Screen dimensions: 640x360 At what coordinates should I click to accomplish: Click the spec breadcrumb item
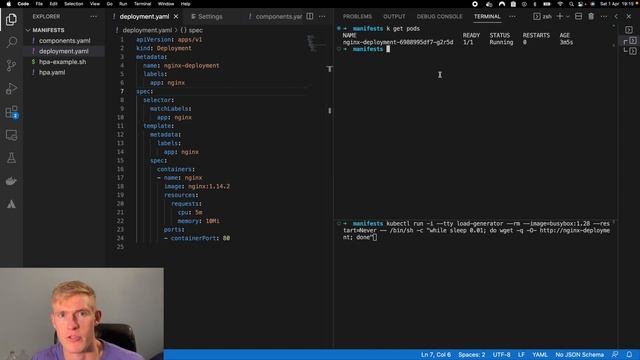[192, 30]
